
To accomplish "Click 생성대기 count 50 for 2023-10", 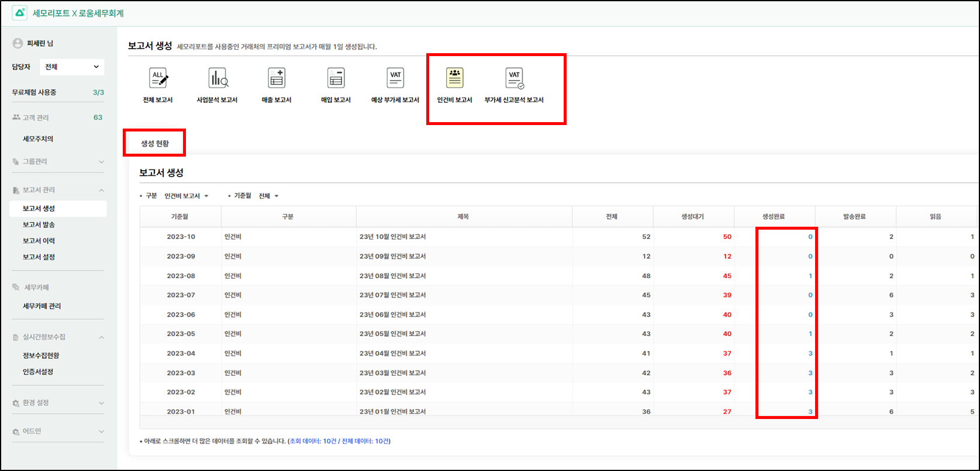I will (x=727, y=237).
